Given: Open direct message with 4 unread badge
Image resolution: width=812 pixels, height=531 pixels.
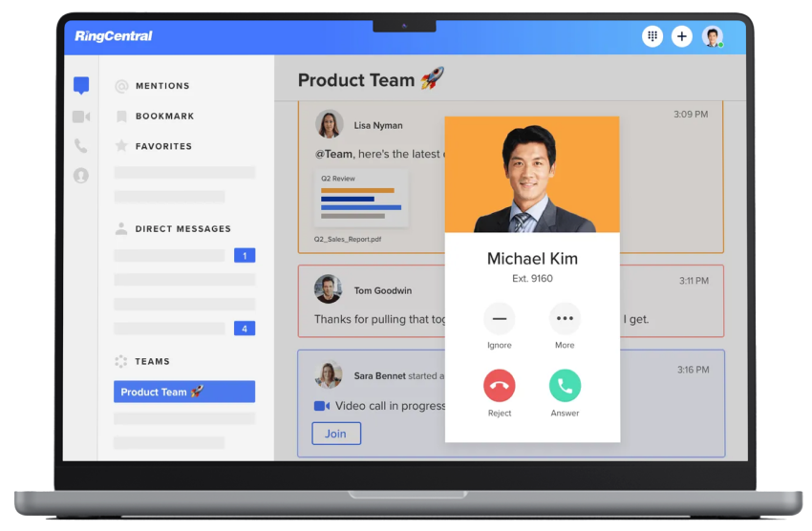Looking at the screenshot, I should click(x=184, y=329).
